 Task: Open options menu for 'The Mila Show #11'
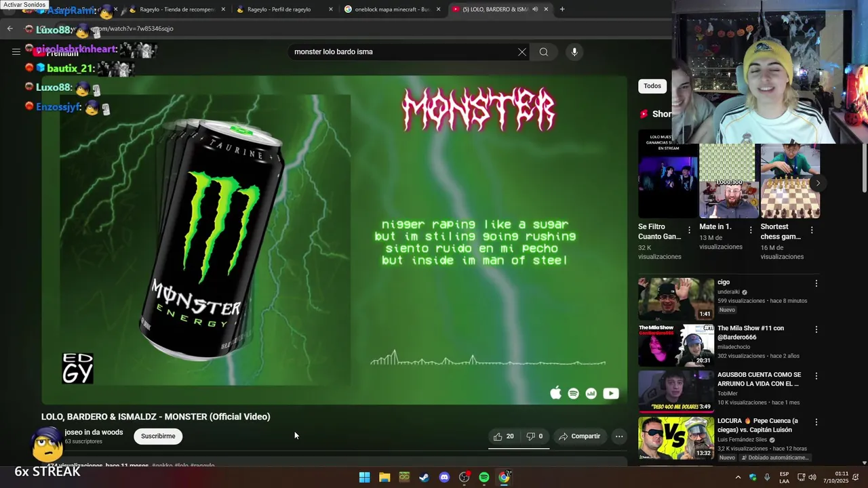816,329
